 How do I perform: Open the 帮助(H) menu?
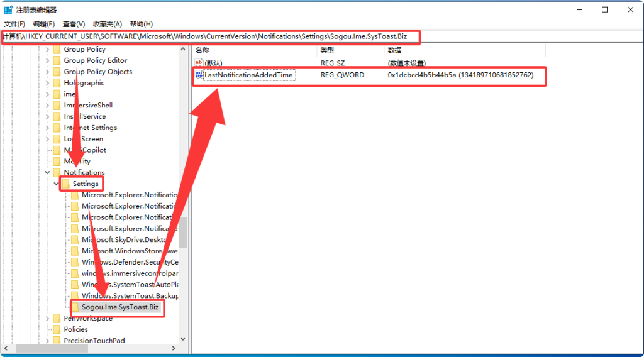pyautogui.click(x=142, y=24)
